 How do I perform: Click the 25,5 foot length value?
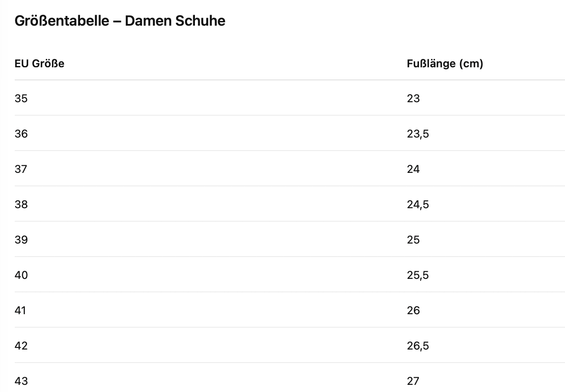[418, 275]
